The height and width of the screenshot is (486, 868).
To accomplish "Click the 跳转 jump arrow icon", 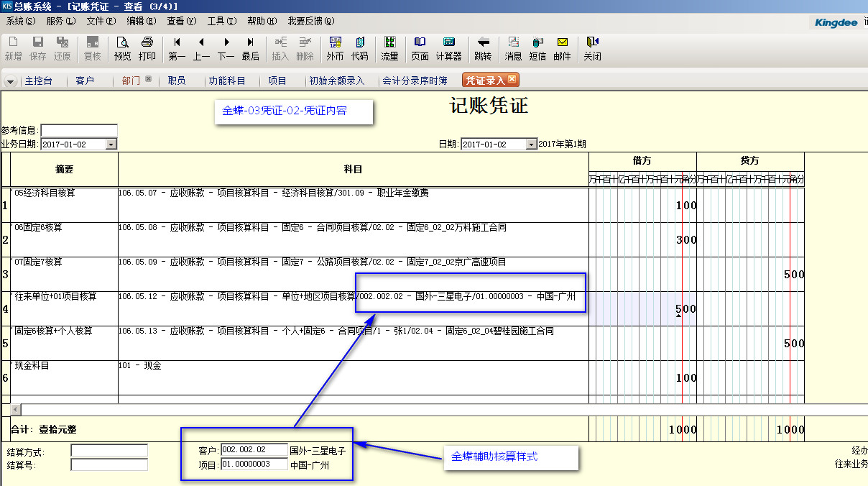I will point(483,47).
